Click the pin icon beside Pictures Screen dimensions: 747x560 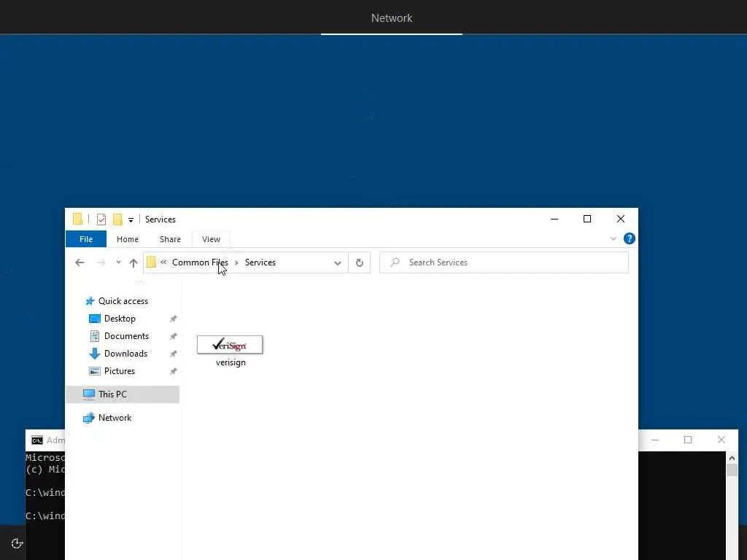(174, 371)
